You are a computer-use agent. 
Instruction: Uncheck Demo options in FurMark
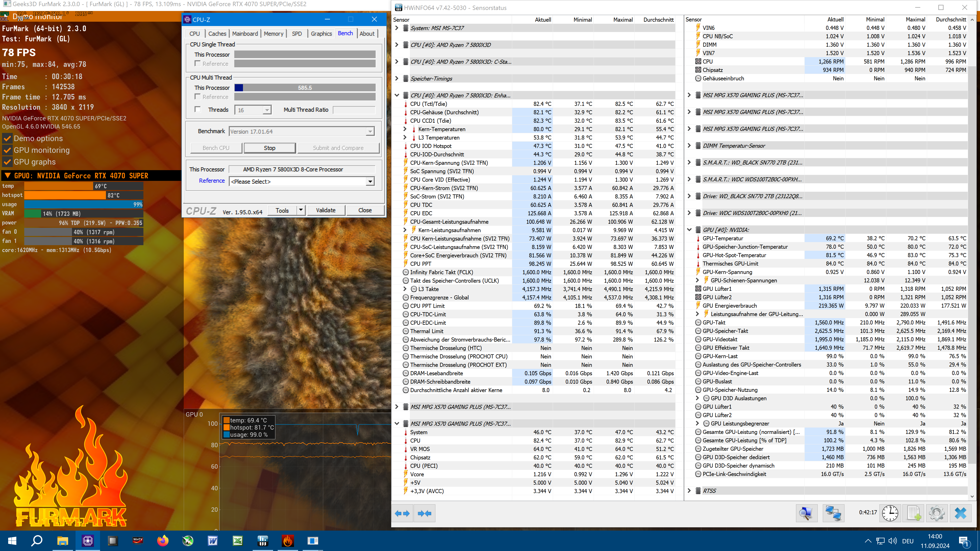click(x=7, y=139)
